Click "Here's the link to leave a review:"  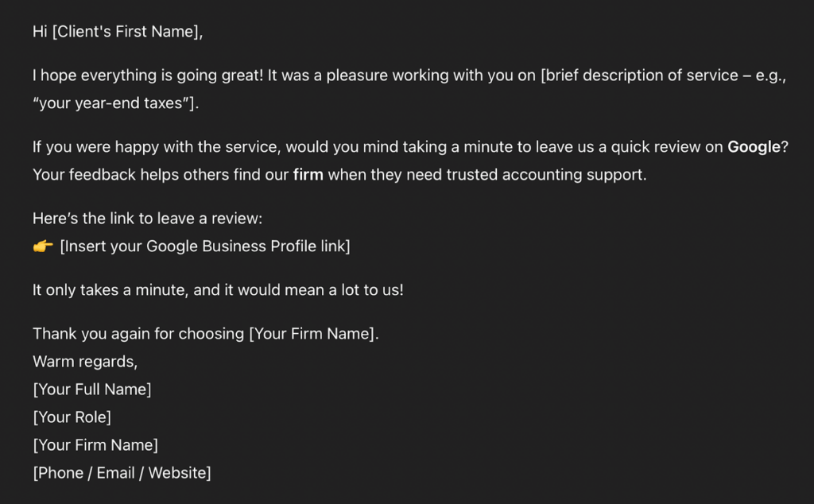click(x=147, y=219)
